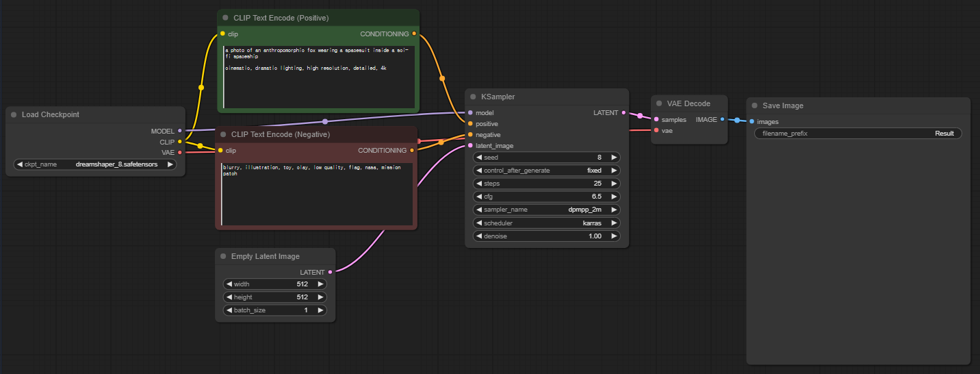980x374 pixels.
Task: Decrease the seed value with left arrow
Action: (479, 158)
